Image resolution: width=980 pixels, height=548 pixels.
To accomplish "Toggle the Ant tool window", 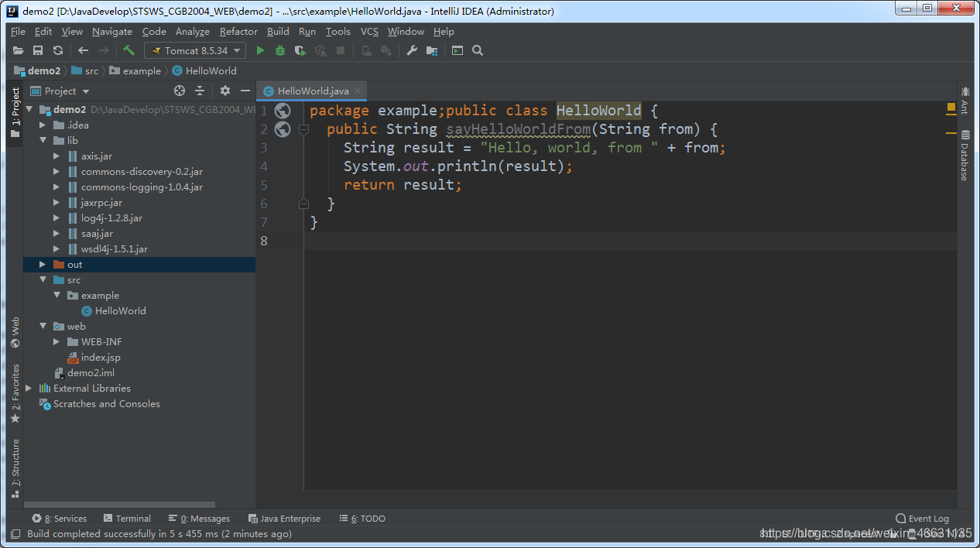I will point(965,101).
